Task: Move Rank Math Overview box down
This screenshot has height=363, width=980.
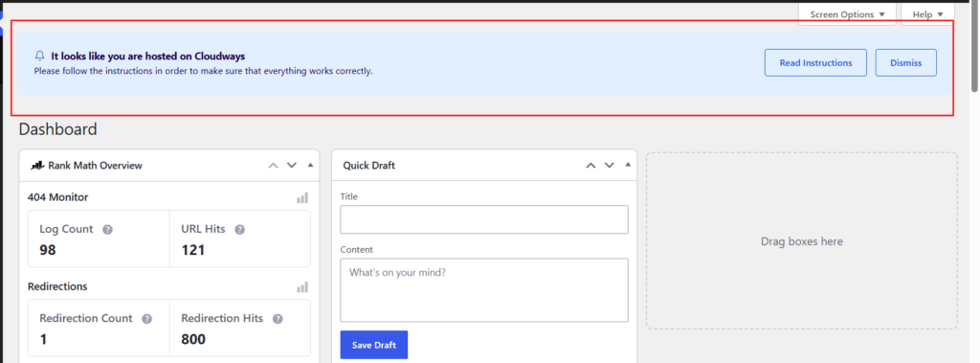Action: pos(292,166)
